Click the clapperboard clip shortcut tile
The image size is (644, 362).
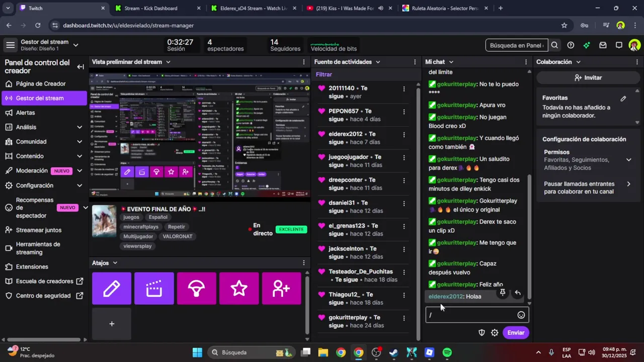154,289
